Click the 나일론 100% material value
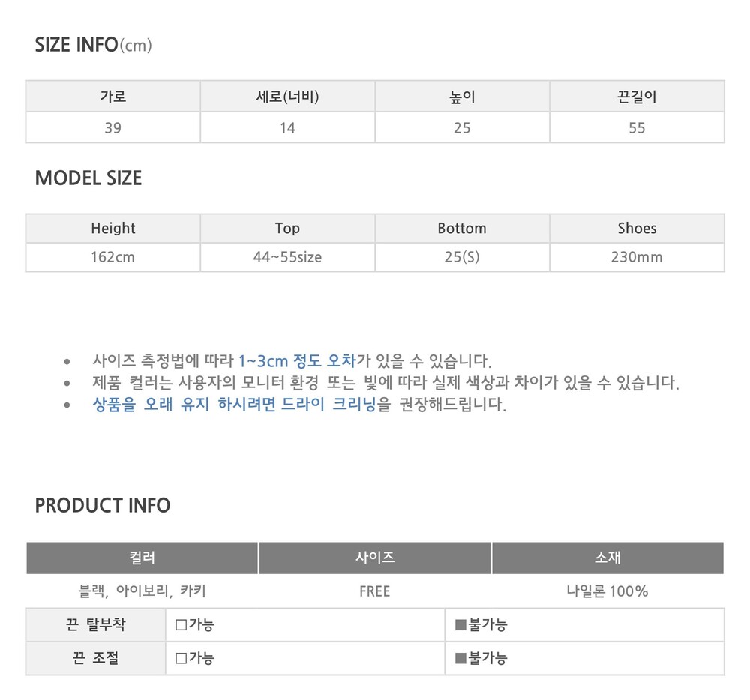Image resolution: width=750 pixels, height=700 pixels. pyautogui.click(x=607, y=591)
